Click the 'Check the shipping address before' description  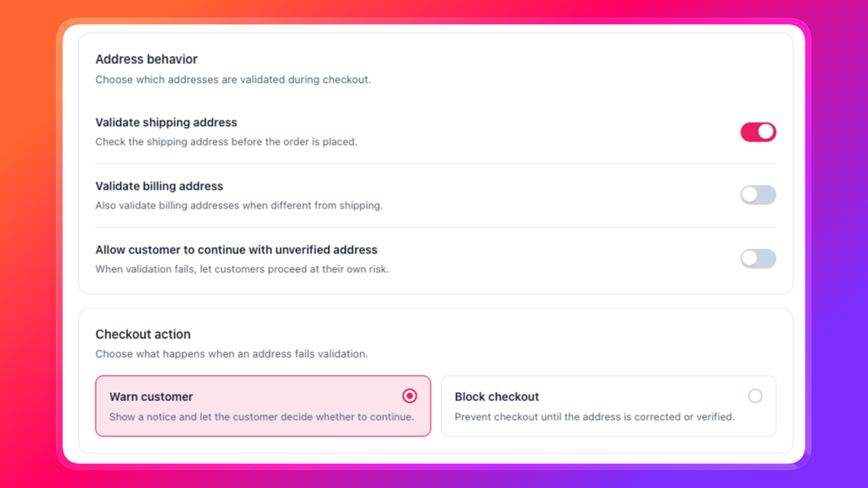226,141
